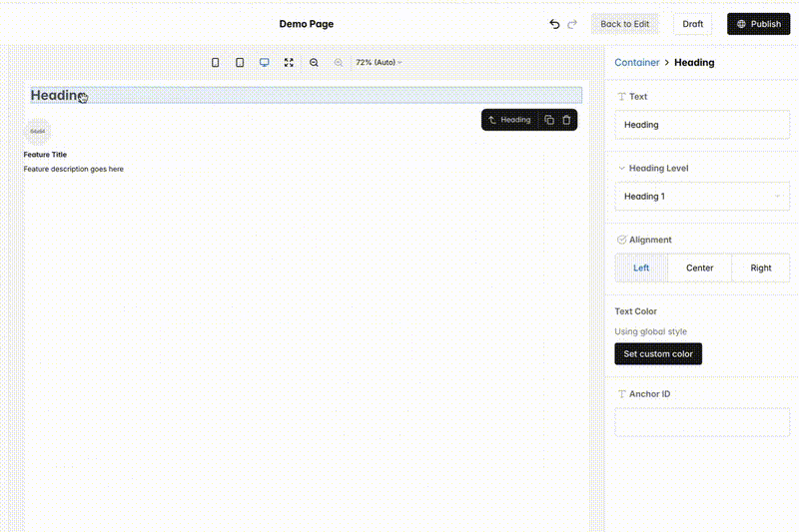Click the Heading breadcrumb label

694,62
